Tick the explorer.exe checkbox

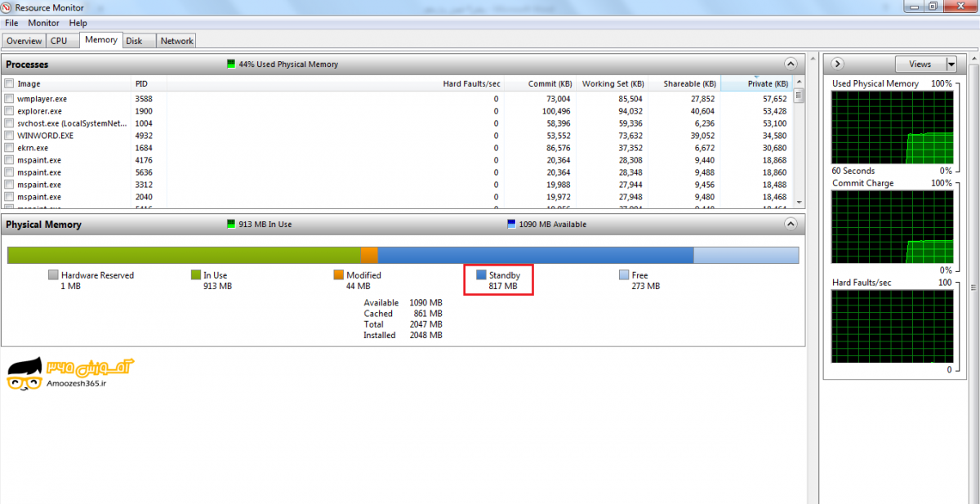tap(9, 111)
